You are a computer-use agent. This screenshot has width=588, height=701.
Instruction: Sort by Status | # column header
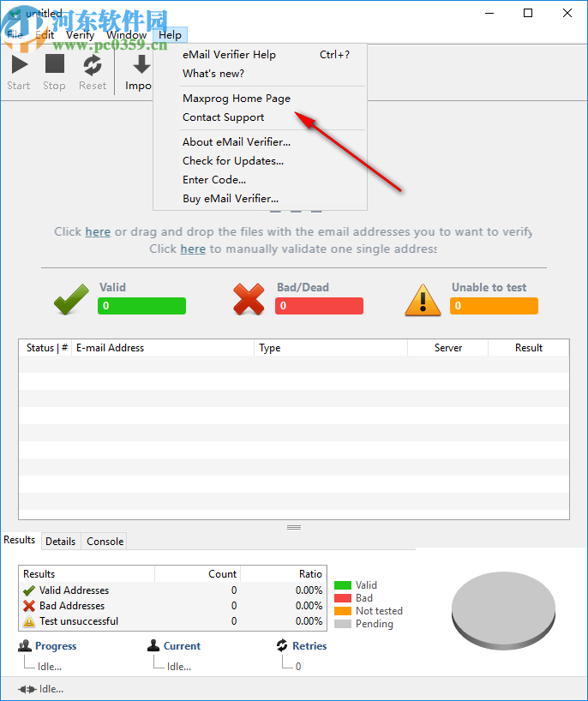click(x=45, y=348)
